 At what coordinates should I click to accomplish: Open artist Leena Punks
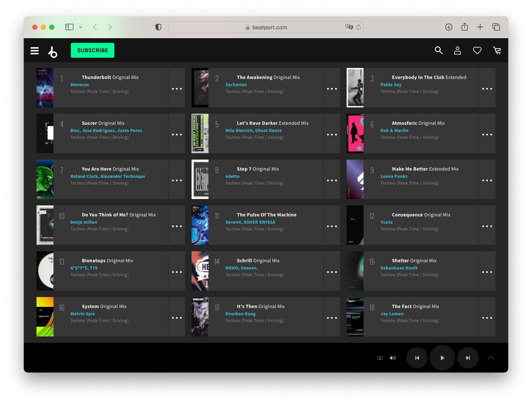point(394,177)
